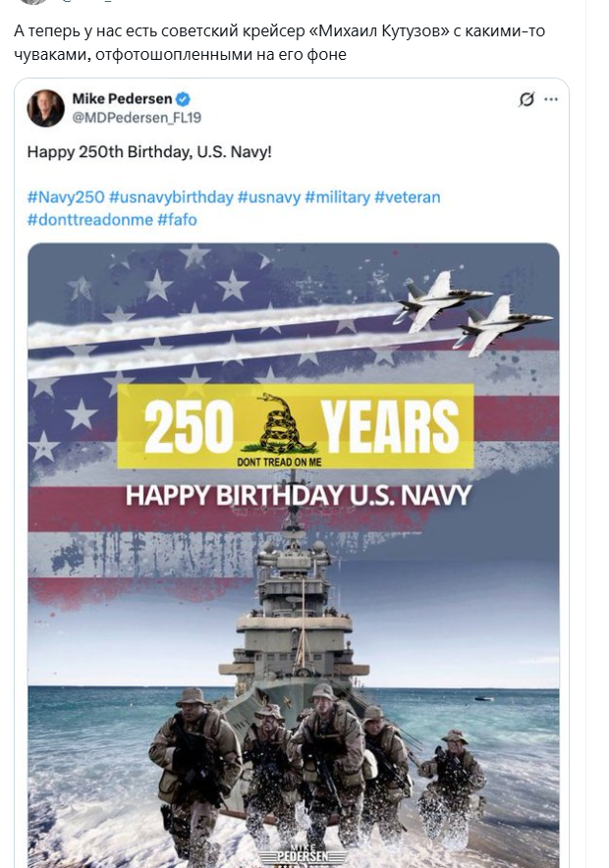Open the Navy birthday image at warship

[x=293, y=628]
